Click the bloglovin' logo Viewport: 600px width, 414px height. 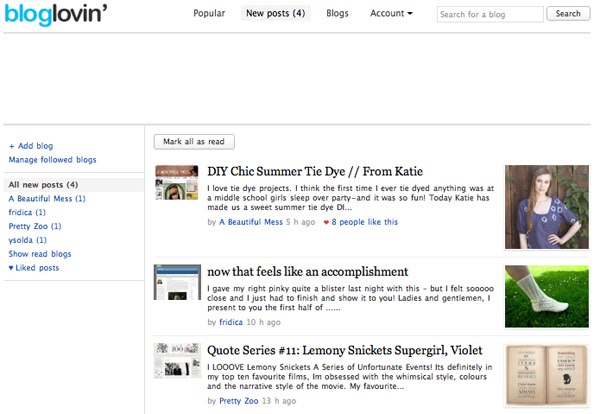pos(55,14)
